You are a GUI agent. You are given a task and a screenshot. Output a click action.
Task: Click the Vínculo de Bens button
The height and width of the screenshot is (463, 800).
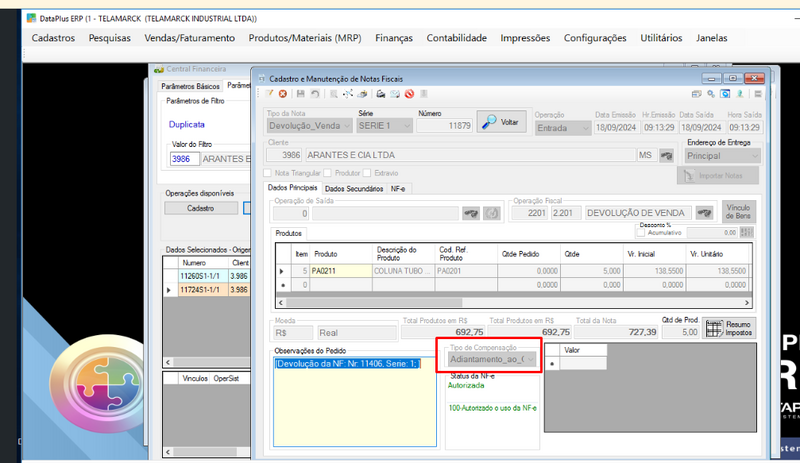pyautogui.click(x=738, y=212)
